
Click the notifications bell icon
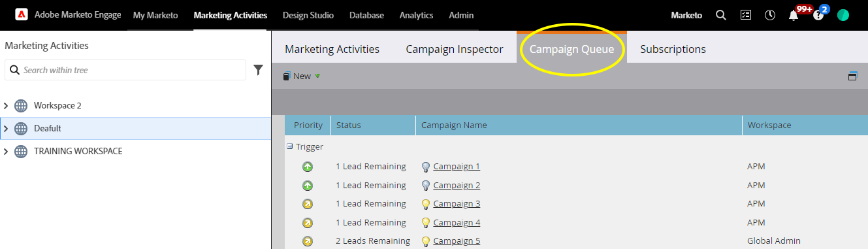(x=794, y=16)
